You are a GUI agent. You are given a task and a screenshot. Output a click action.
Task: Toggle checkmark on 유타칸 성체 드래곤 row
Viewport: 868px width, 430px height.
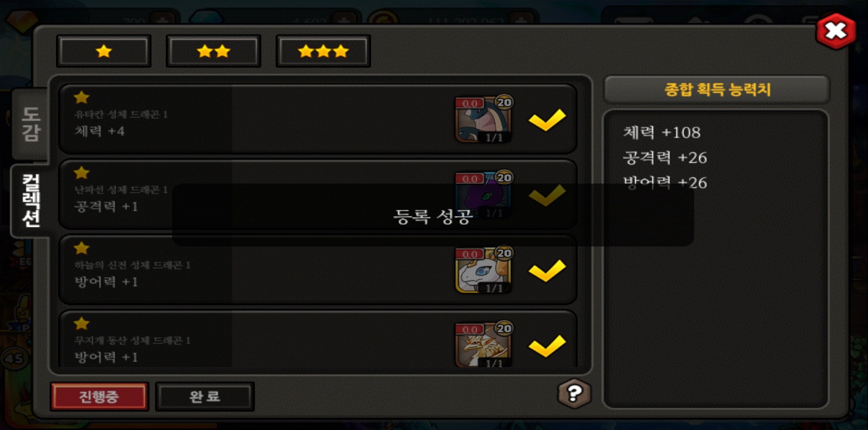click(547, 119)
